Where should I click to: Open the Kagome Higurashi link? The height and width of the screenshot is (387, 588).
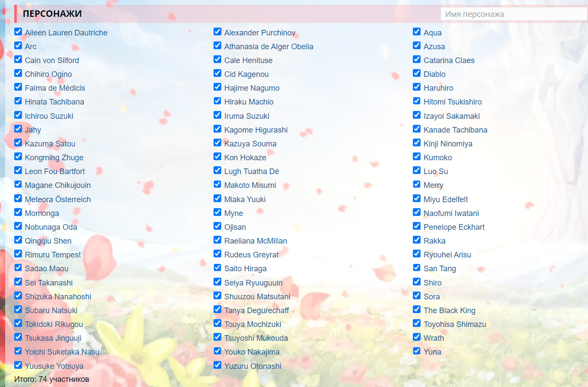[255, 130]
